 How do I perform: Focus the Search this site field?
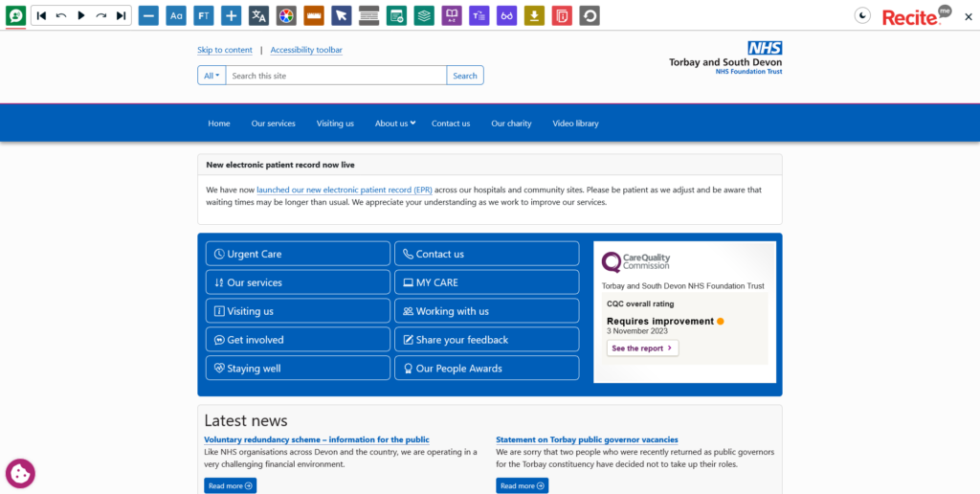click(336, 76)
